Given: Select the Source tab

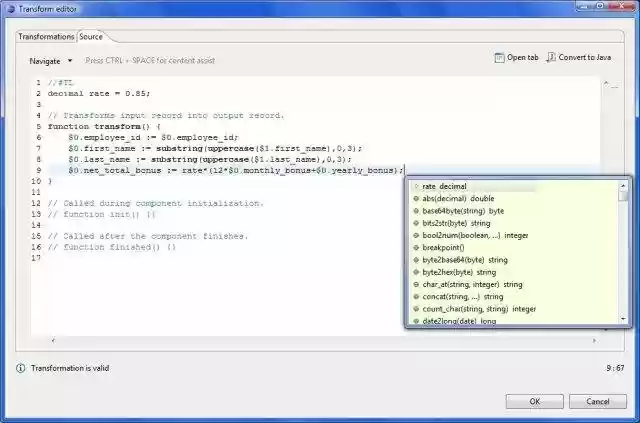Looking at the screenshot, I should tap(91, 36).
